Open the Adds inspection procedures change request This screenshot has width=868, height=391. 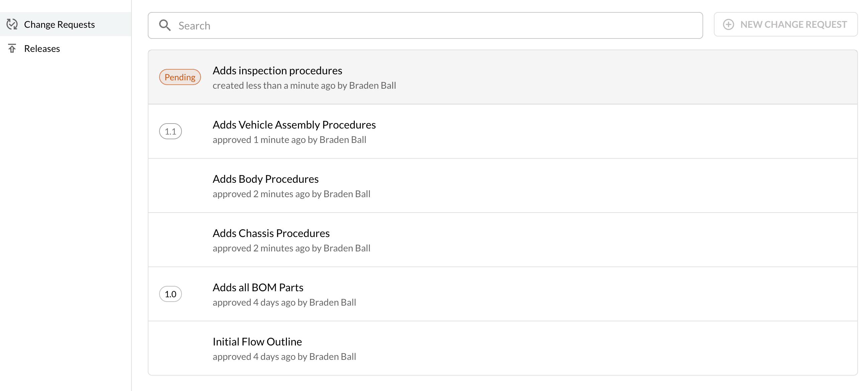click(277, 70)
